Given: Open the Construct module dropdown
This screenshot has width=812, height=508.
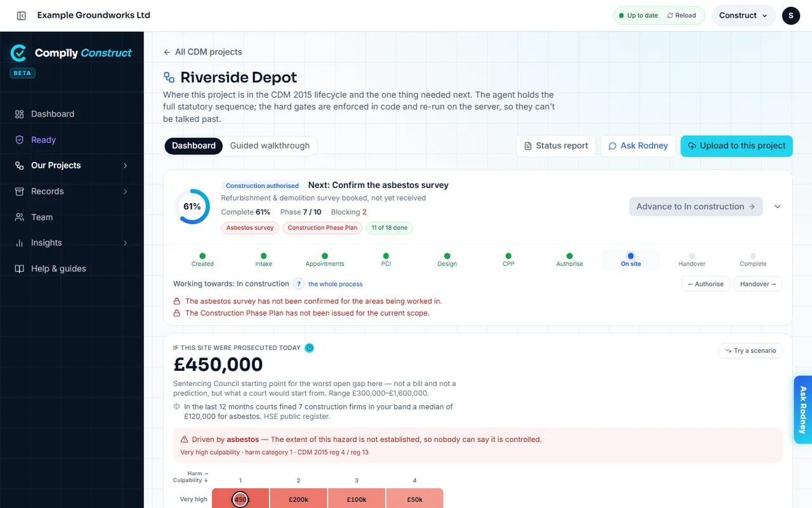Looking at the screenshot, I should click(x=743, y=15).
